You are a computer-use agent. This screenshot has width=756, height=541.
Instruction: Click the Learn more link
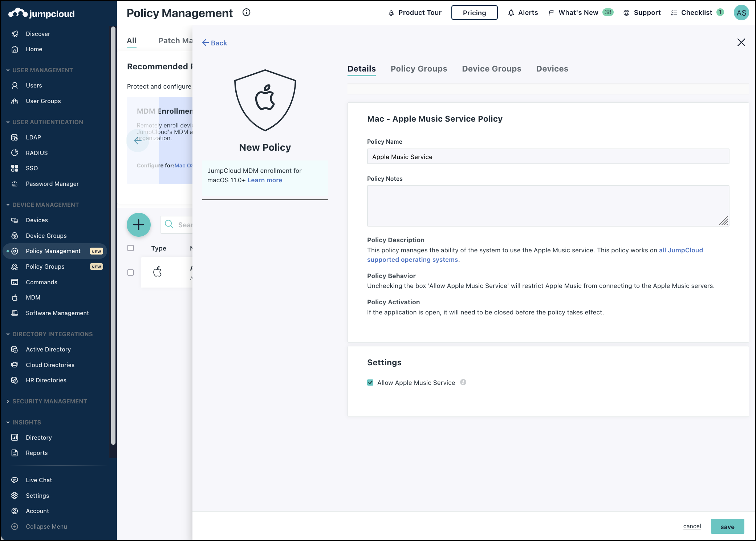click(265, 180)
